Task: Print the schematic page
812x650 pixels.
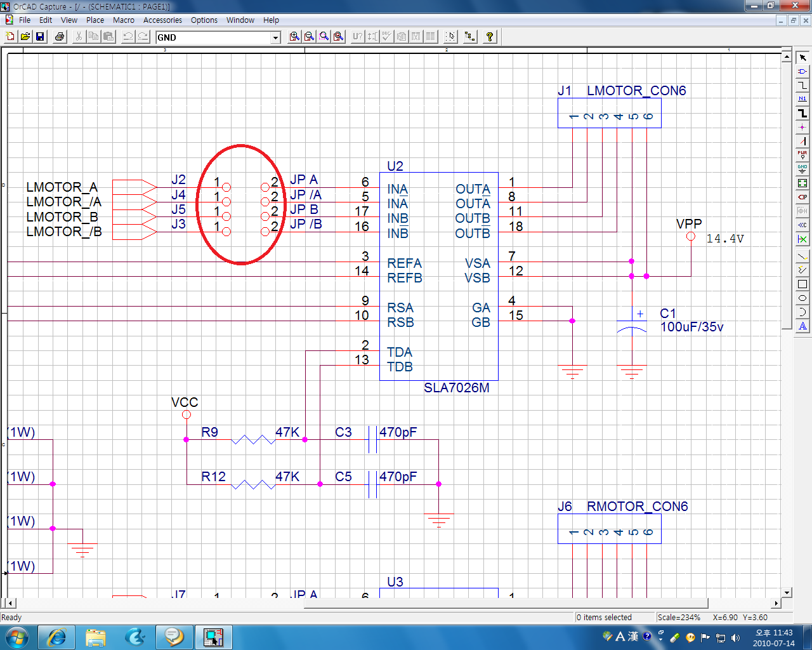Action: tap(60, 37)
